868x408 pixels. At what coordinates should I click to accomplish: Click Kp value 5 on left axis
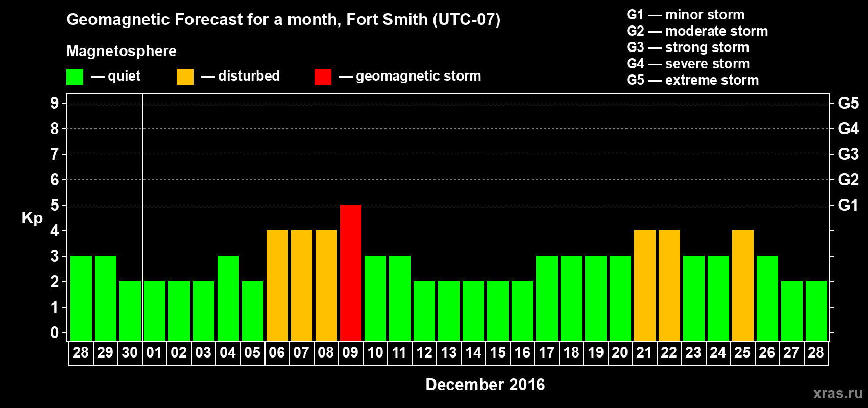(x=55, y=205)
